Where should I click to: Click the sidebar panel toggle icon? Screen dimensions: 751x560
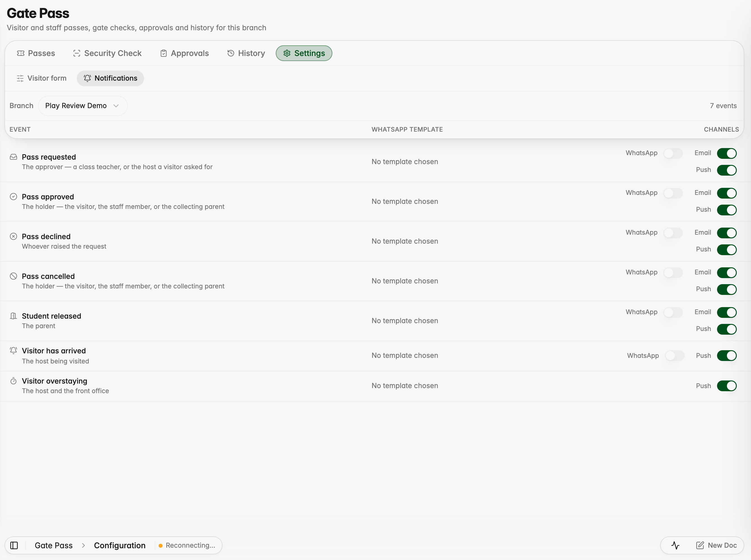(14, 545)
